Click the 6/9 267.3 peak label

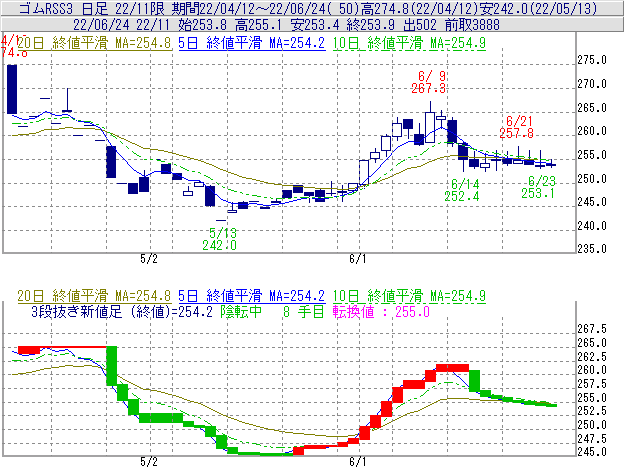pos(429,82)
